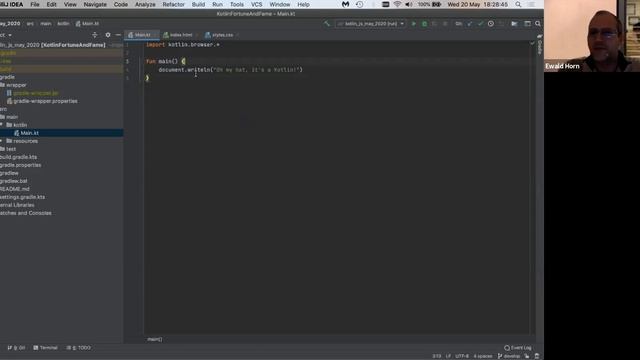
Task: Click the scroll-from-source icon in Project panel
Action: [95, 35]
